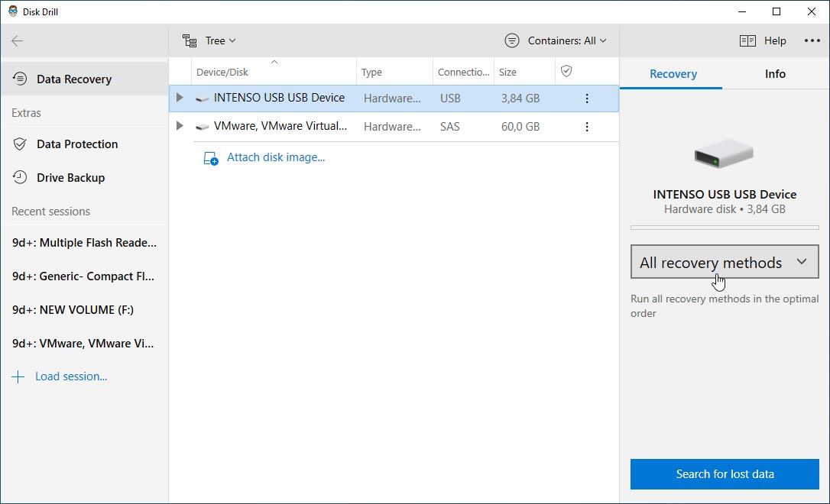Click the Attach disk image icon

(x=211, y=158)
